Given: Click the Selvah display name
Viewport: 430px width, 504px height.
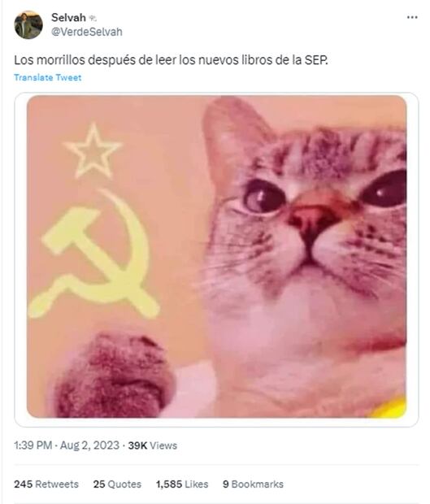Looking at the screenshot, I should [68, 17].
